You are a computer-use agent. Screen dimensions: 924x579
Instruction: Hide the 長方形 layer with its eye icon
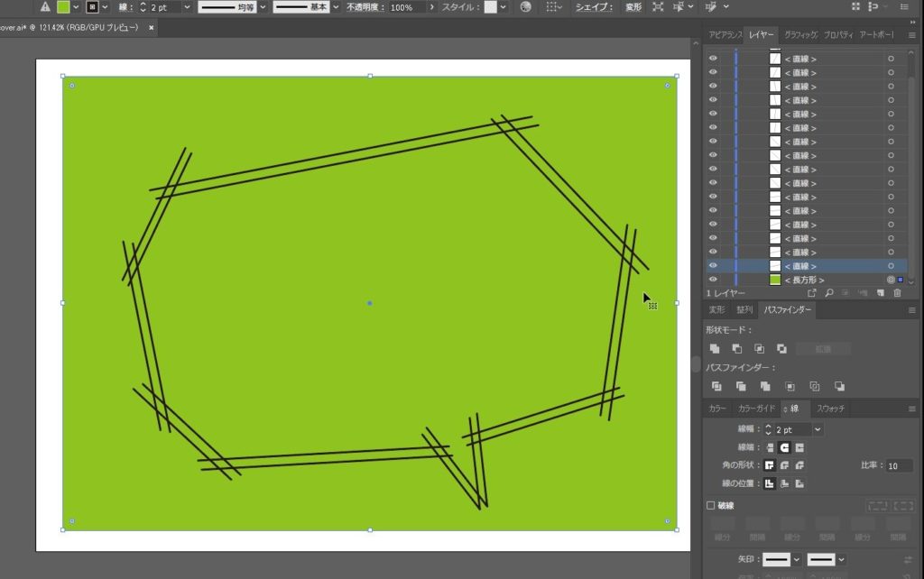click(x=713, y=280)
